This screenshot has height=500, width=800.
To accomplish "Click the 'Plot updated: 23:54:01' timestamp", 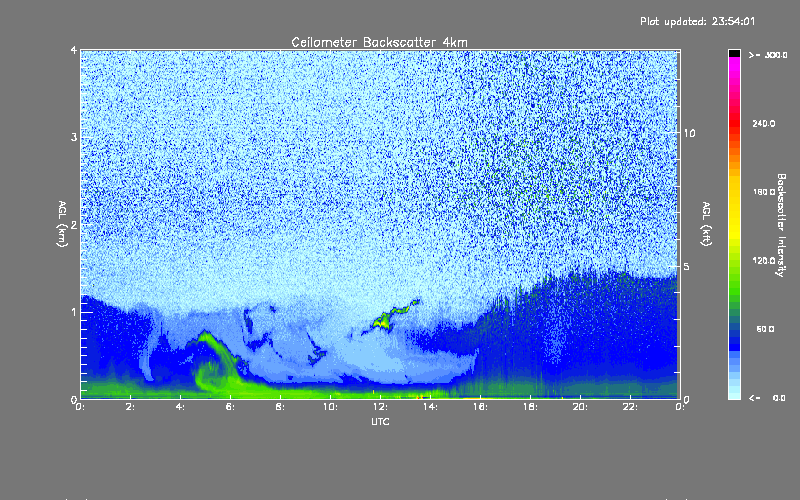I will (697, 21).
